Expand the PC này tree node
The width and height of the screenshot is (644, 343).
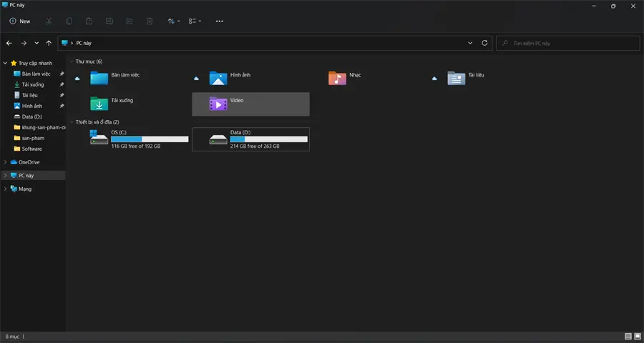(5, 175)
